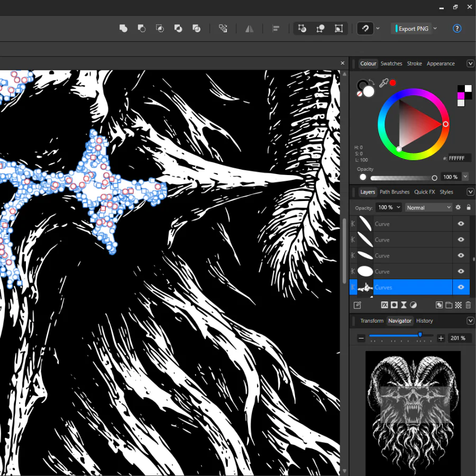476x476 pixels.
Task: Hide the selected Curves layer
Action: tap(461, 287)
